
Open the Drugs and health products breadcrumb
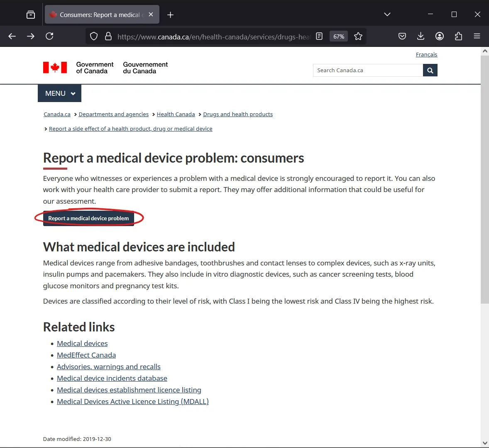click(x=238, y=114)
